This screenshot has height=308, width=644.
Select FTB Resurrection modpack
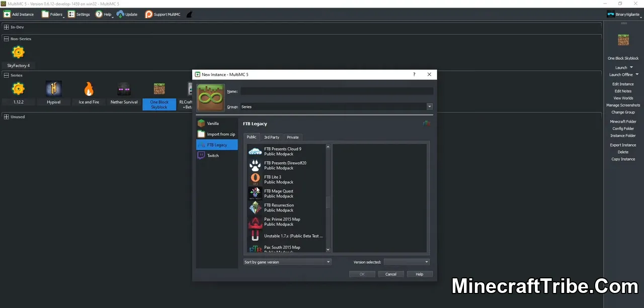point(286,208)
